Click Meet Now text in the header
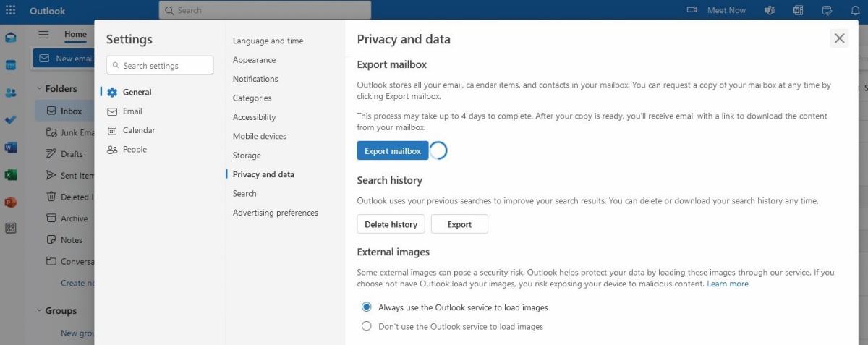 tap(726, 10)
